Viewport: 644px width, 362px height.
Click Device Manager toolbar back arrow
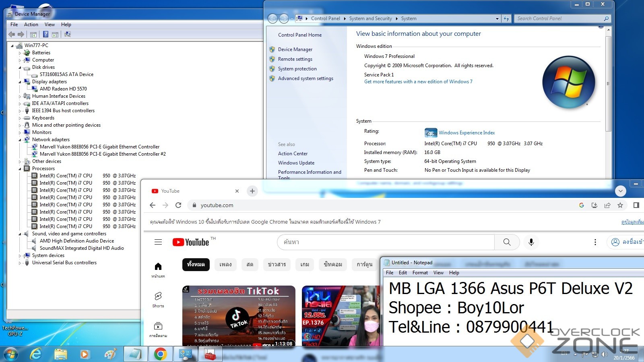click(x=12, y=35)
